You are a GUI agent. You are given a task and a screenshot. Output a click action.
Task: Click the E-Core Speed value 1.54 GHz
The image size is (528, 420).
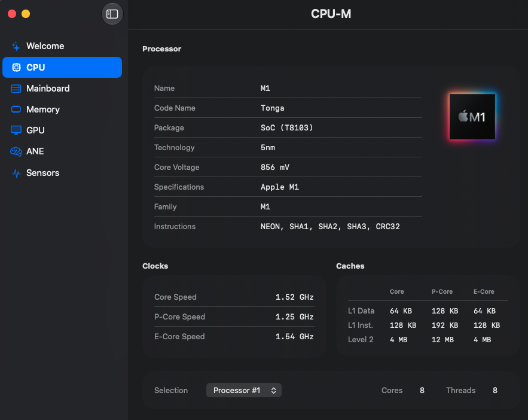295,336
